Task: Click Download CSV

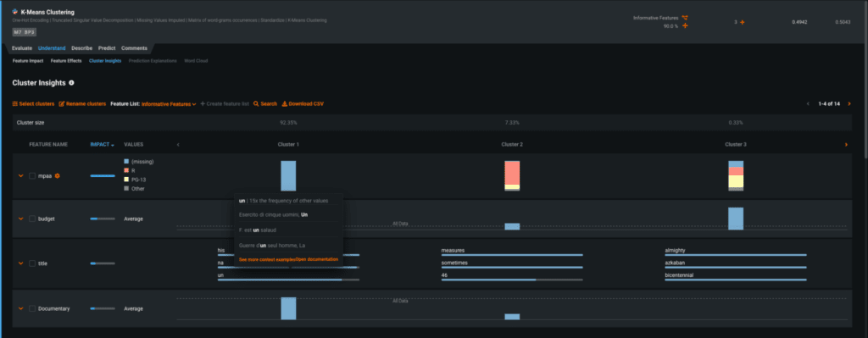Action: tap(303, 103)
